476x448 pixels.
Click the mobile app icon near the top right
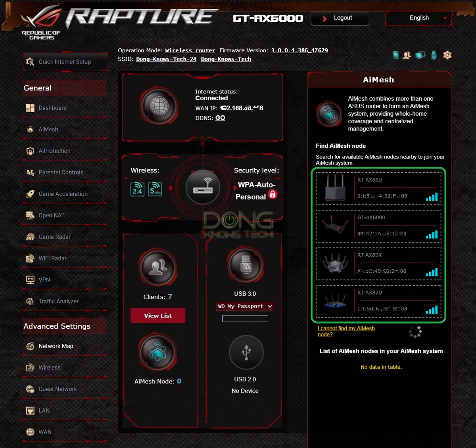[396, 55]
